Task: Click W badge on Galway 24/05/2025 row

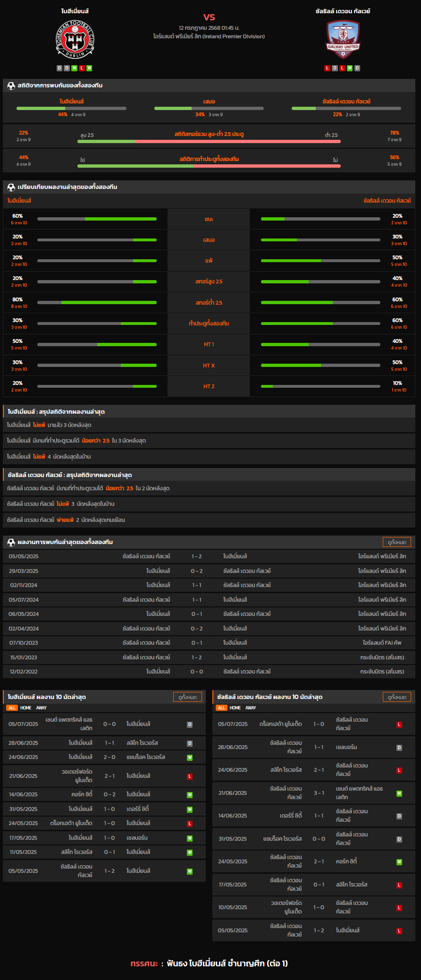Action: tap(399, 862)
